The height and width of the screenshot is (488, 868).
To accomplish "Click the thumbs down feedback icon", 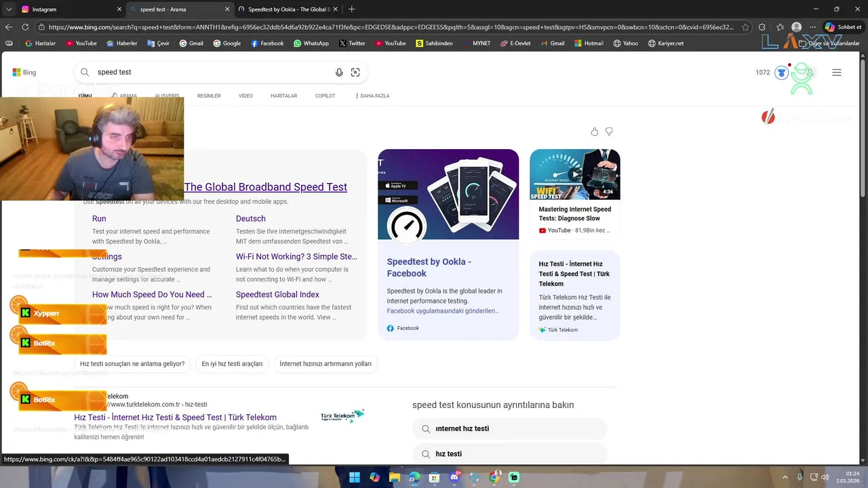I will click(x=609, y=131).
